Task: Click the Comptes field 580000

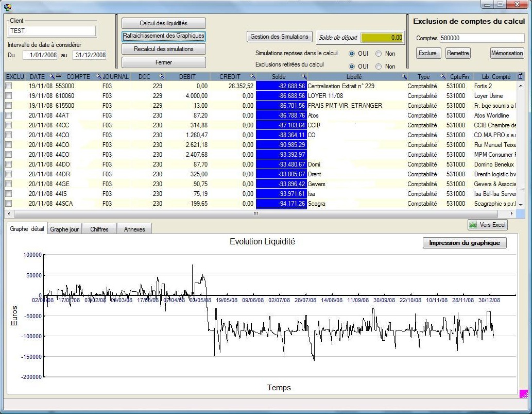Action: tap(482, 38)
